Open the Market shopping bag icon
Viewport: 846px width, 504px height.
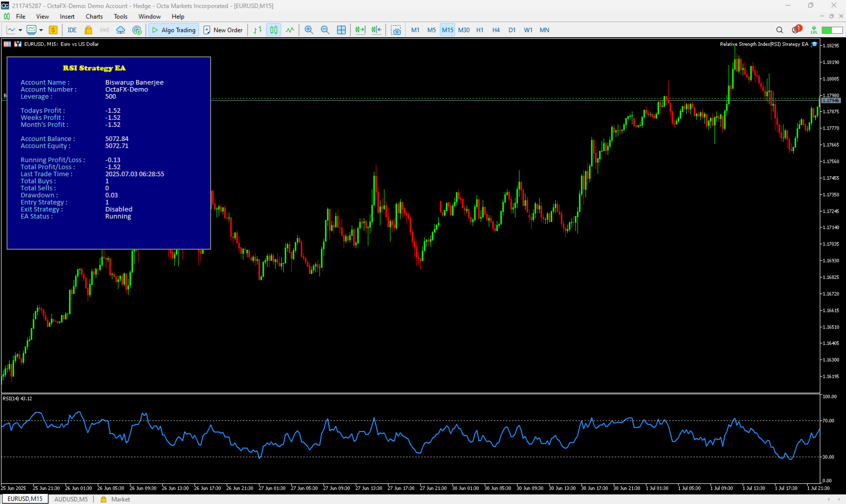click(x=89, y=30)
